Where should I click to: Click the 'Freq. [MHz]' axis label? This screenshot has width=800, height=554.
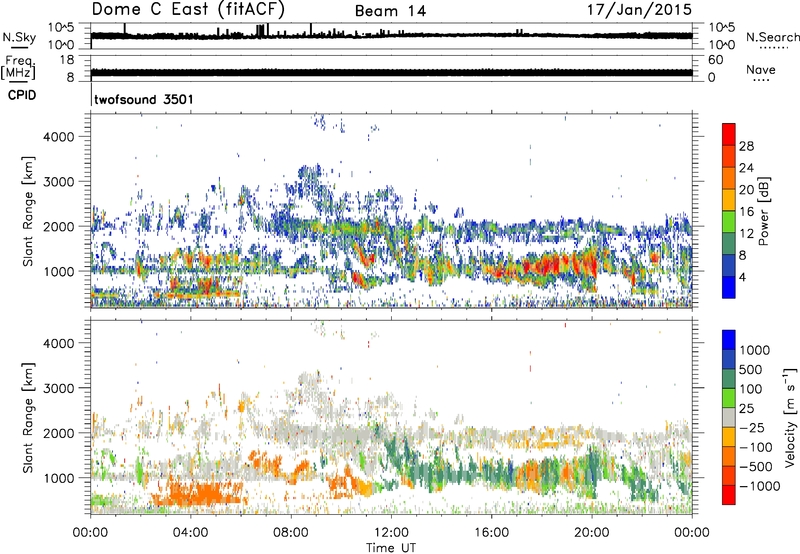coord(18,68)
